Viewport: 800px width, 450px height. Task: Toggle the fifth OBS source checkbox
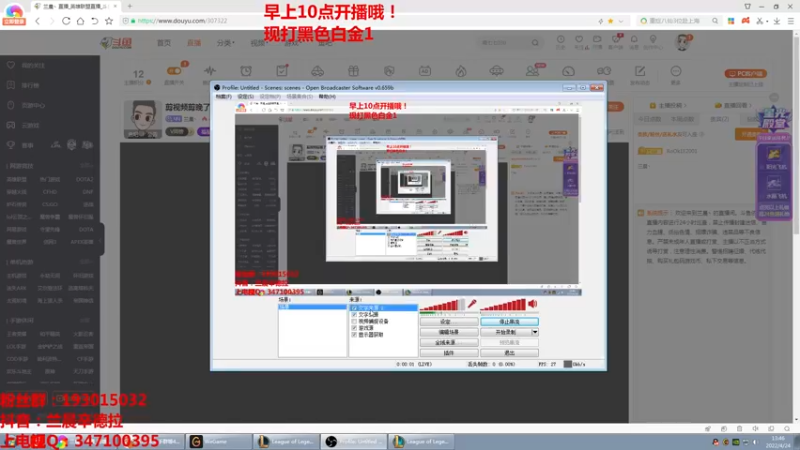pos(354,335)
